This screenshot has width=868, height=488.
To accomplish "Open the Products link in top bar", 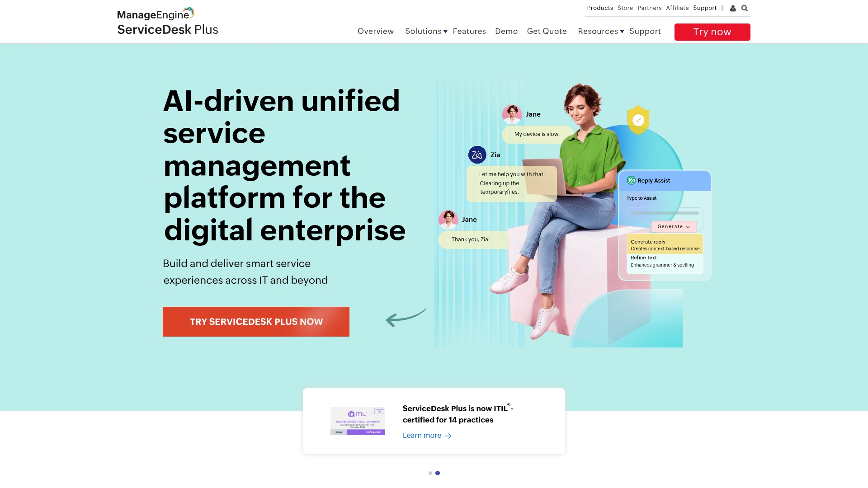I will click(x=600, y=8).
